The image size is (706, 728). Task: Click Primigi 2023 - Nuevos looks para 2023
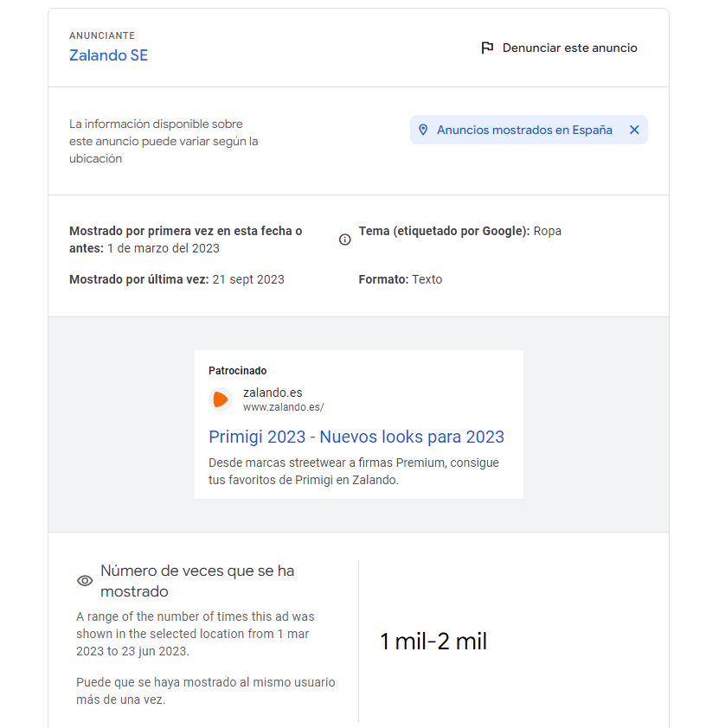point(356,437)
